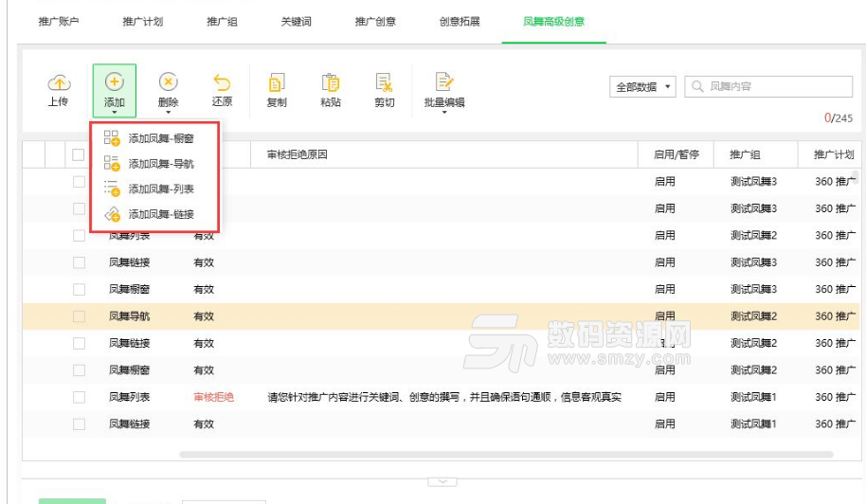Select 添加凤舞-导航 from the menu
The image size is (866, 504).
(x=160, y=164)
